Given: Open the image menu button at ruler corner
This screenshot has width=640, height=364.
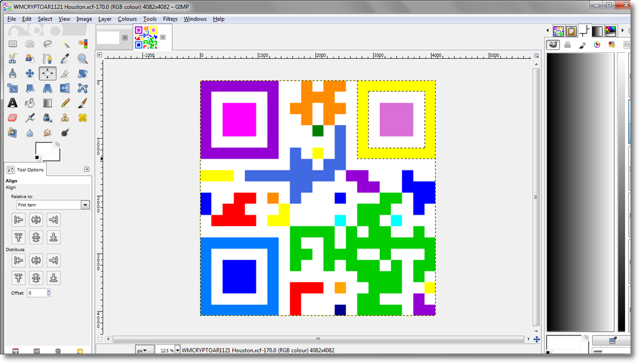Looking at the screenshot, I should [x=100, y=54].
